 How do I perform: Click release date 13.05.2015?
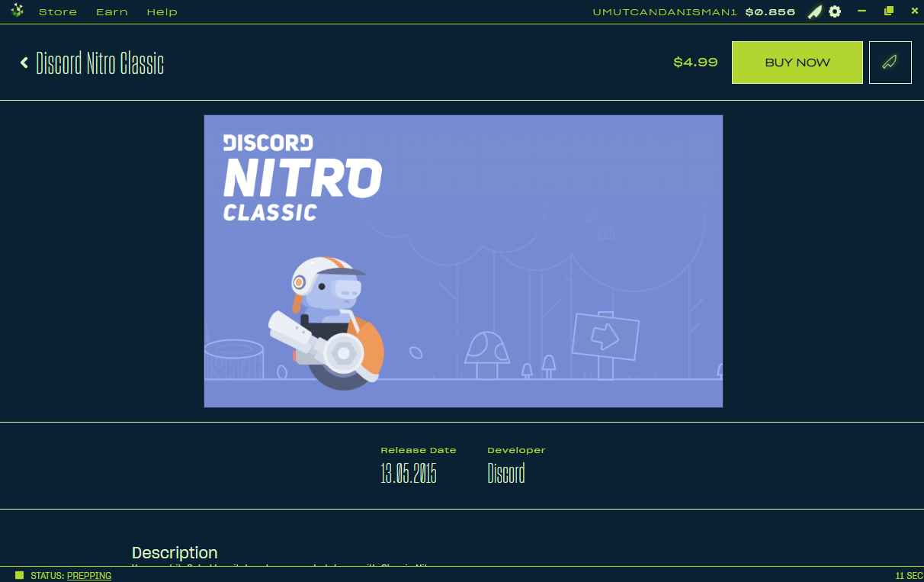click(409, 474)
